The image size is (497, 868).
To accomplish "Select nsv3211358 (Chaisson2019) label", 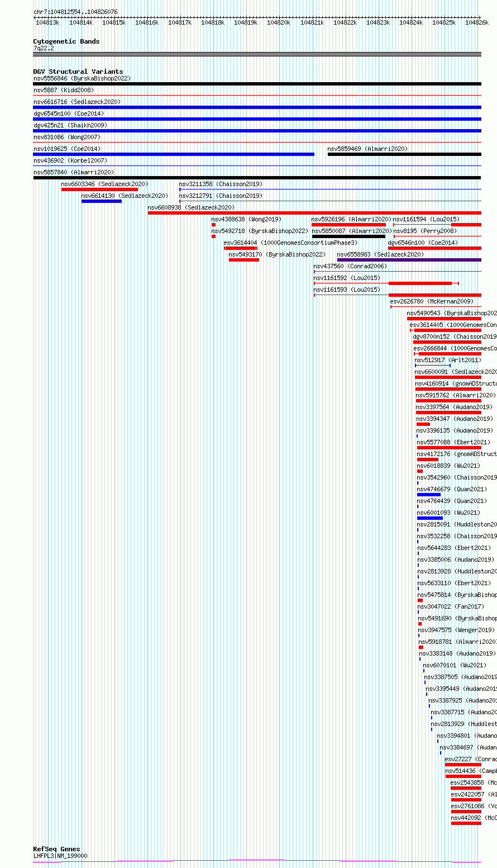I will pyautogui.click(x=221, y=184).
